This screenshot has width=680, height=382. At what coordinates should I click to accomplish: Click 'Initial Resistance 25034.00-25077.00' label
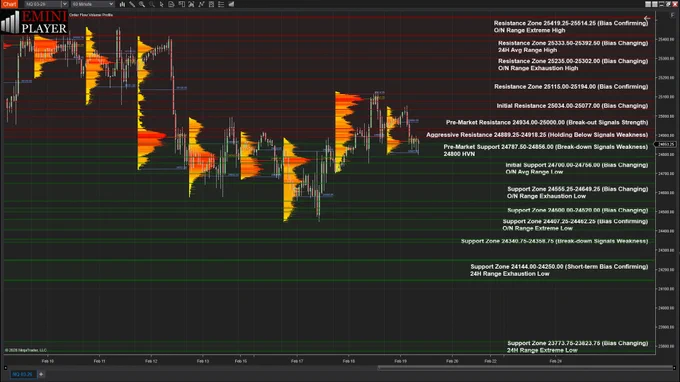572,106
